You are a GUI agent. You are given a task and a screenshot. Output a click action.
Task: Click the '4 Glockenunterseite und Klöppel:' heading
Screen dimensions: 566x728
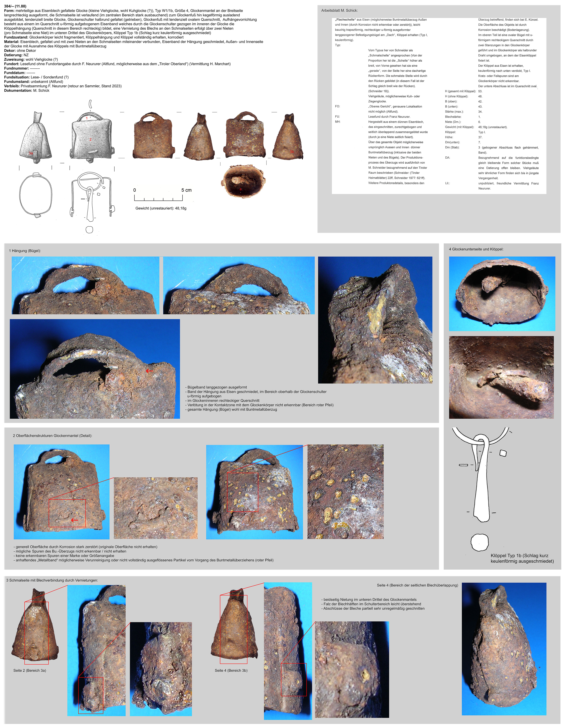pyautogui.click(x=476, y=249)
